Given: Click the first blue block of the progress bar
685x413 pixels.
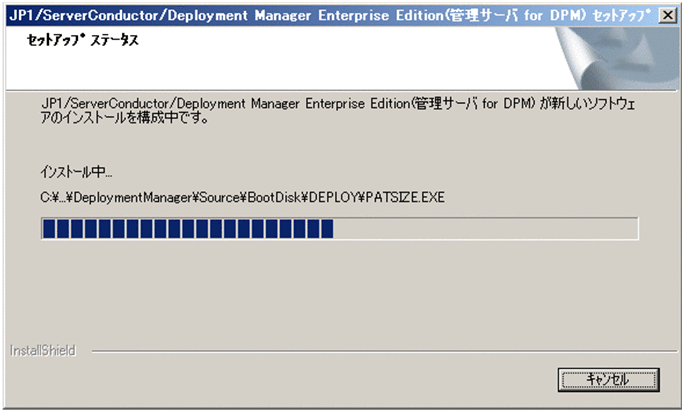Looking at the screenshot, I should click(48, 229).
